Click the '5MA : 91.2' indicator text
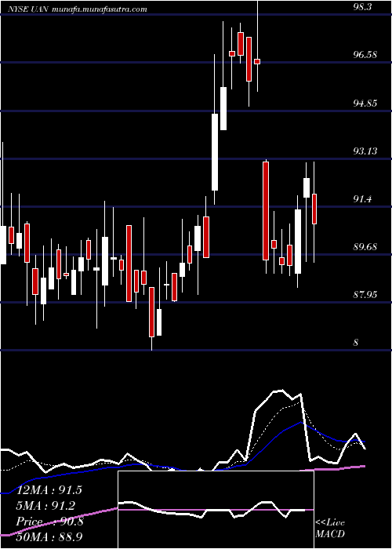This screenshot has height=549, width=392. click(x=46, y=506)
